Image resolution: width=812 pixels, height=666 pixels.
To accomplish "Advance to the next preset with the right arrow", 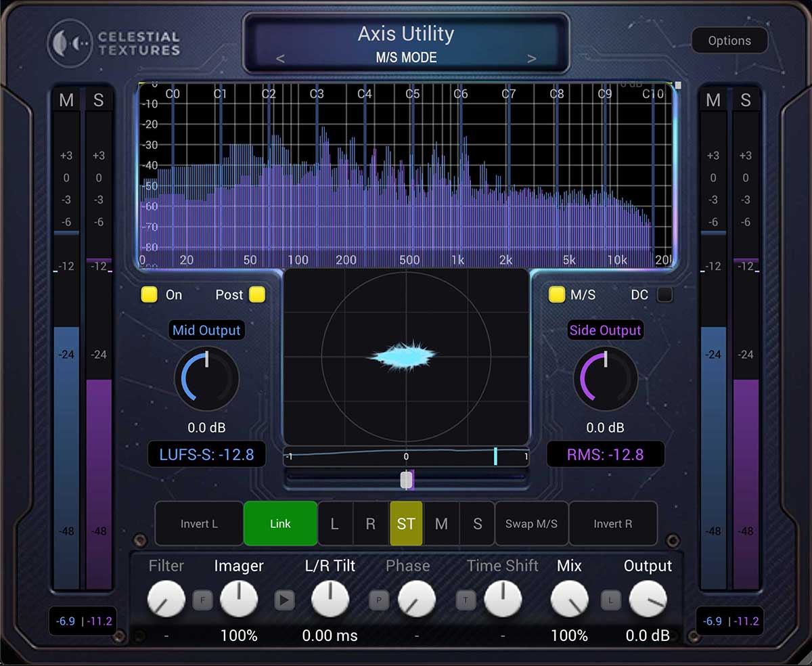I will [532, 59].
